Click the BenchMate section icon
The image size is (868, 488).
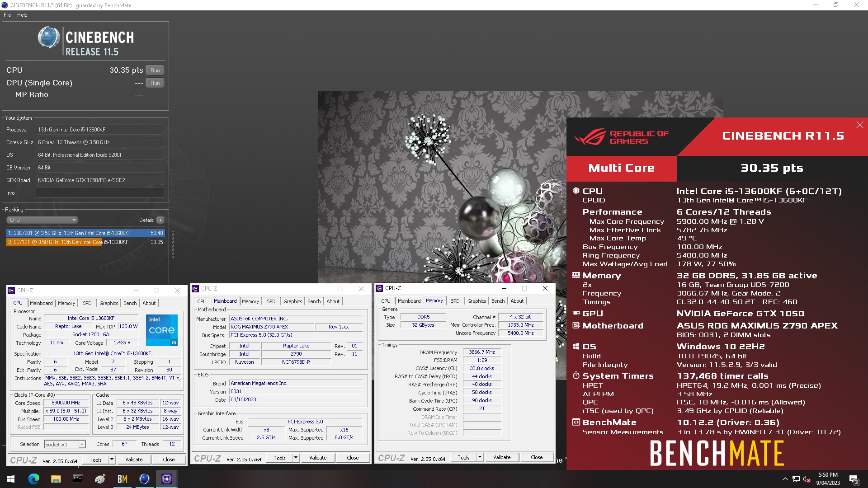pyautogui.click(x=576, y=422)
